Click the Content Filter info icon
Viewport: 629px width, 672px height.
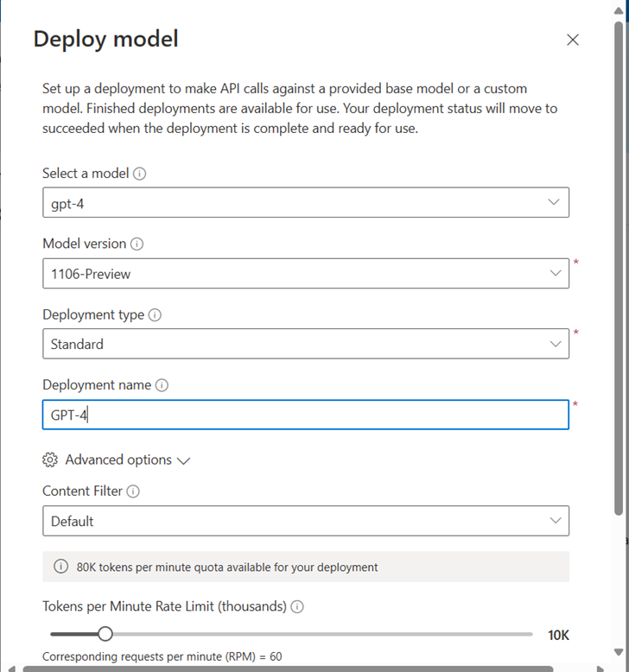pyautogui.click(x=133, y=491)
